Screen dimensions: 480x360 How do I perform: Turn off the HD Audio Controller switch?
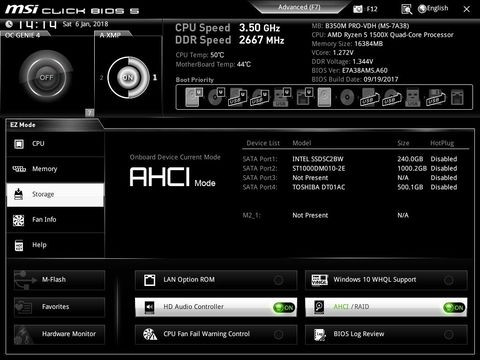click(284, 307)
